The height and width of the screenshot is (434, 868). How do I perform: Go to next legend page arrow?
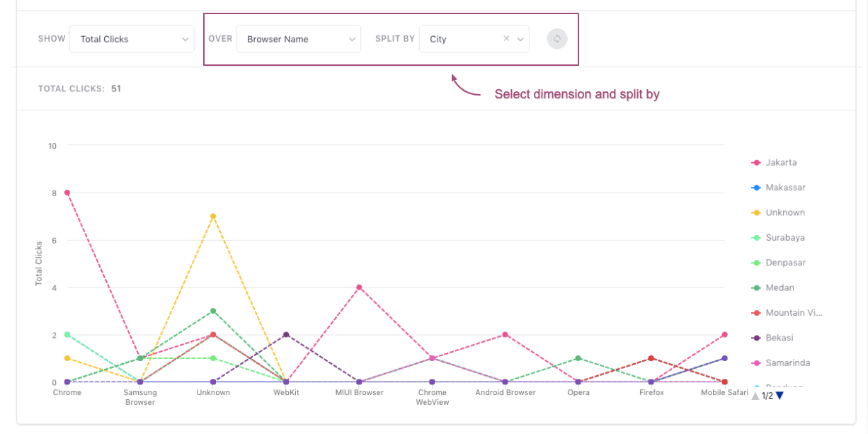point(780,396)
